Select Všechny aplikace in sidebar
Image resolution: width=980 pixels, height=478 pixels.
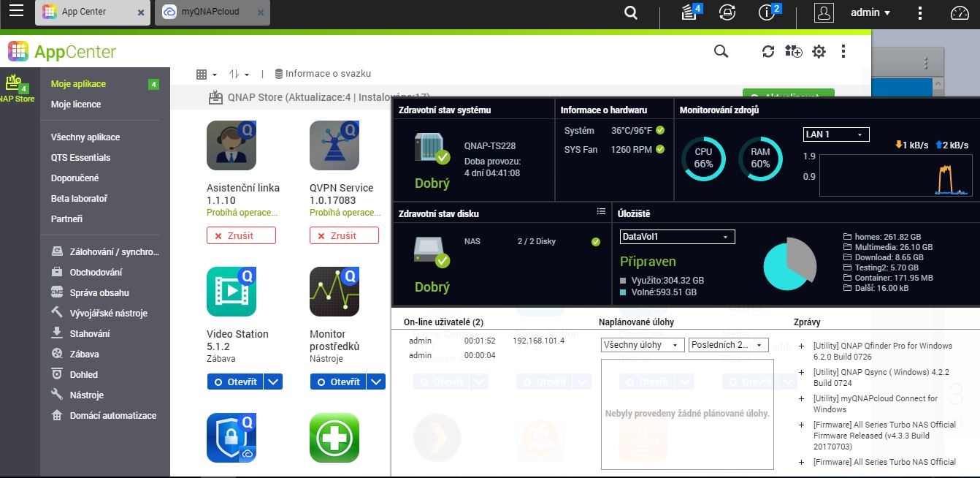[85, 137]
